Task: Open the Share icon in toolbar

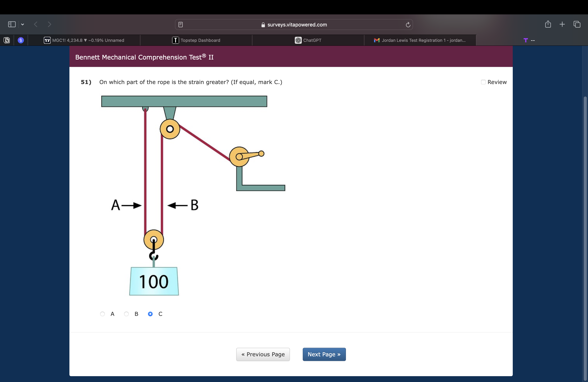Action: coord(548,24)
